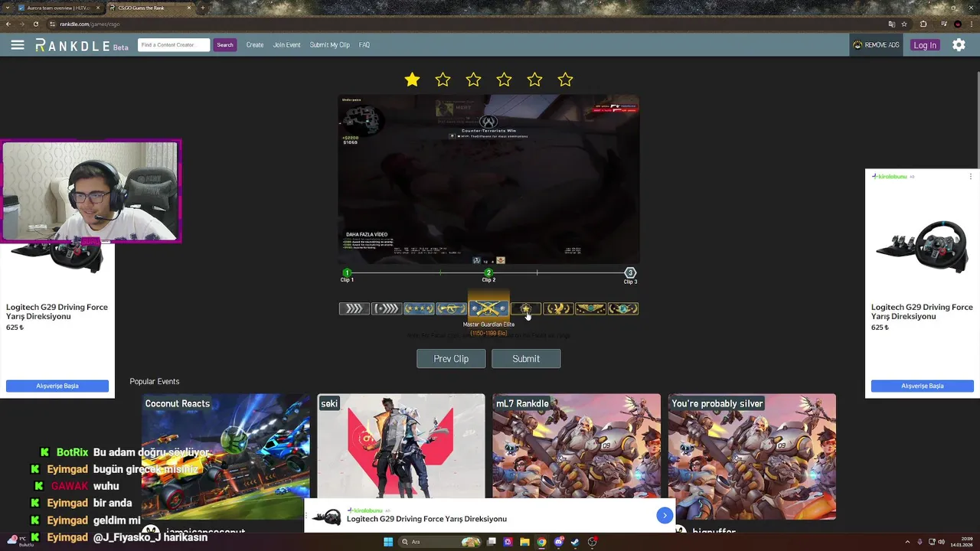Jump to Clip 1 marker
Image resolution: width=980 pixels, height=551 pixels.
[x=347, y=273]
